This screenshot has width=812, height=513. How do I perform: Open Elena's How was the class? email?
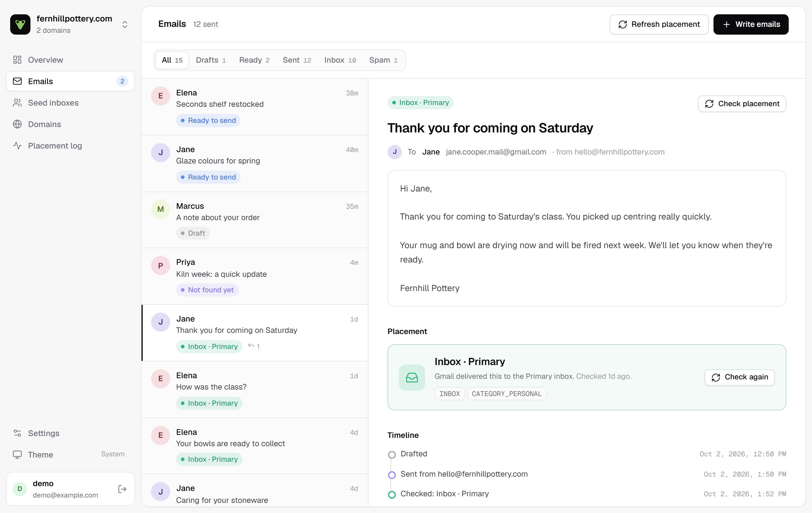255,390
